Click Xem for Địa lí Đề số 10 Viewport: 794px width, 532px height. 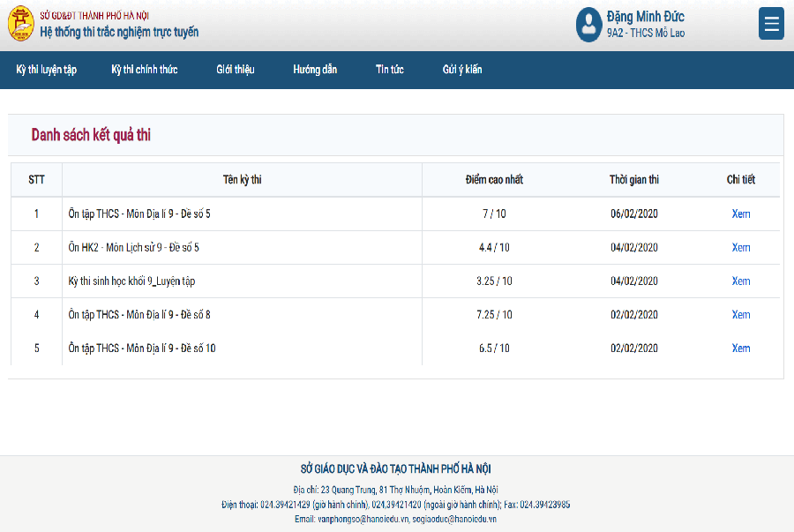741,348
